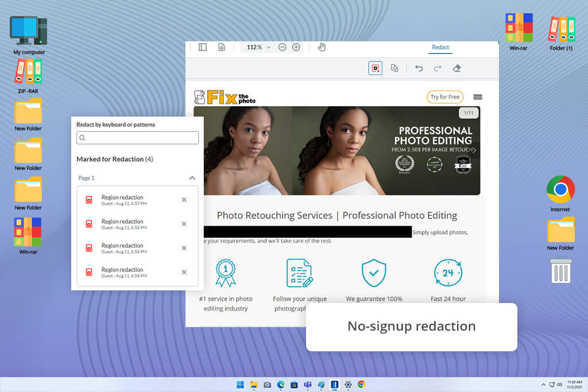Undo the last redaction action
This screenshot has height=392, width=588.
tap(419, 68)
